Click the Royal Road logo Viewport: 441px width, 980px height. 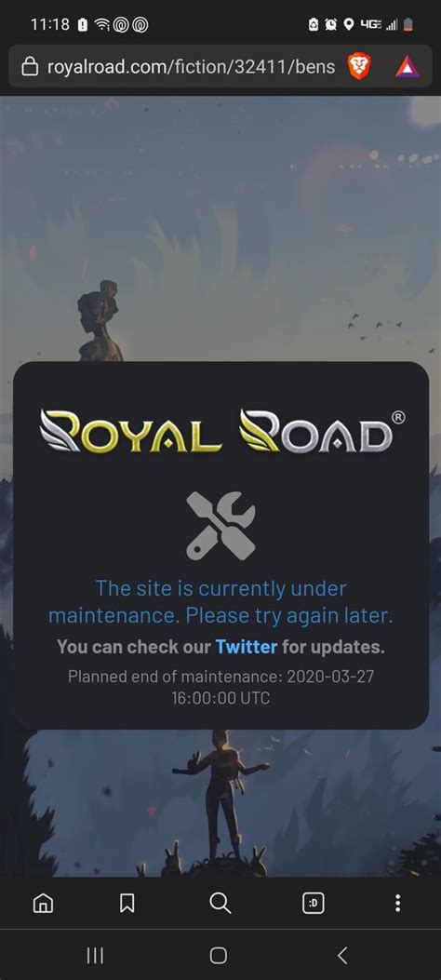(x=221, y=431)
